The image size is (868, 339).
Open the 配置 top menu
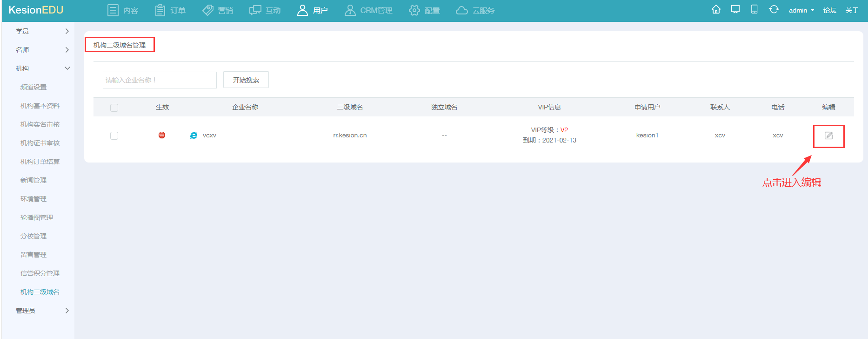click(x=424, y=10)
